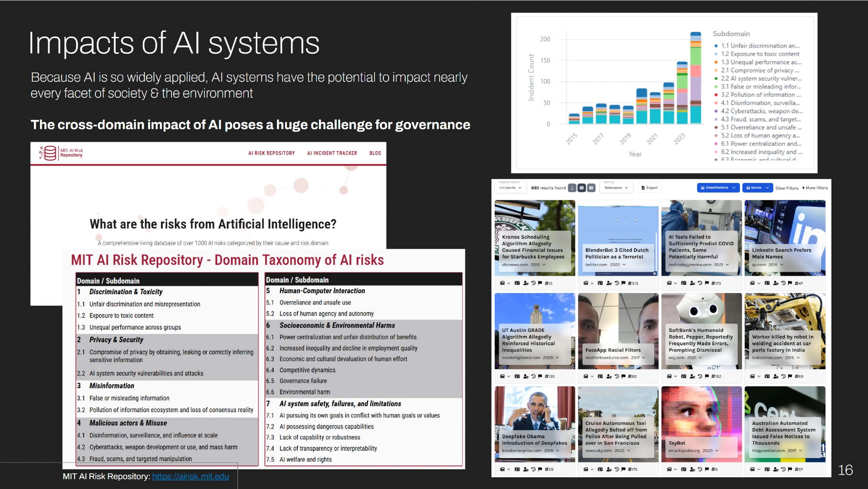The width and height of the screenshot is (868, 489).
Task: Click the Export button
Action: pos(649,188)
